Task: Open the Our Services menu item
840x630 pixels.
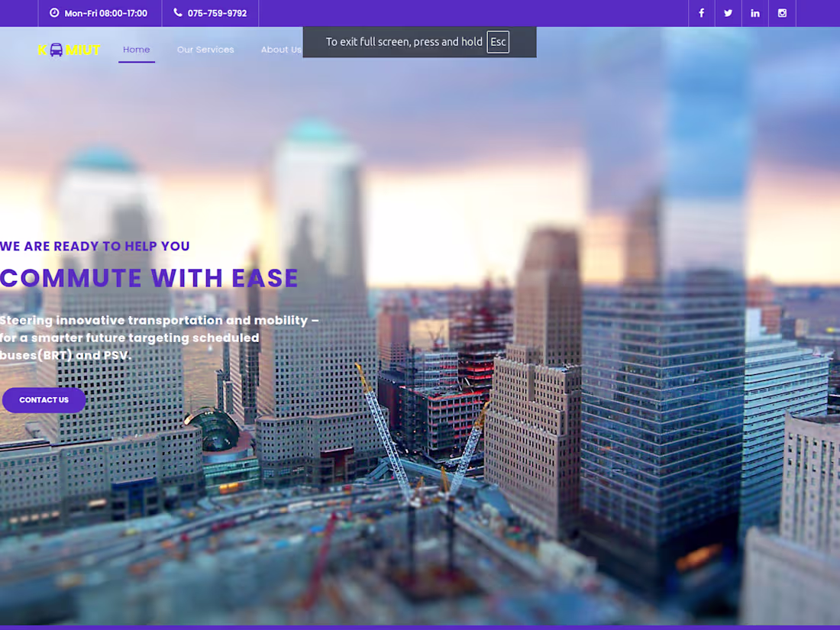Action: coord(205,50)
